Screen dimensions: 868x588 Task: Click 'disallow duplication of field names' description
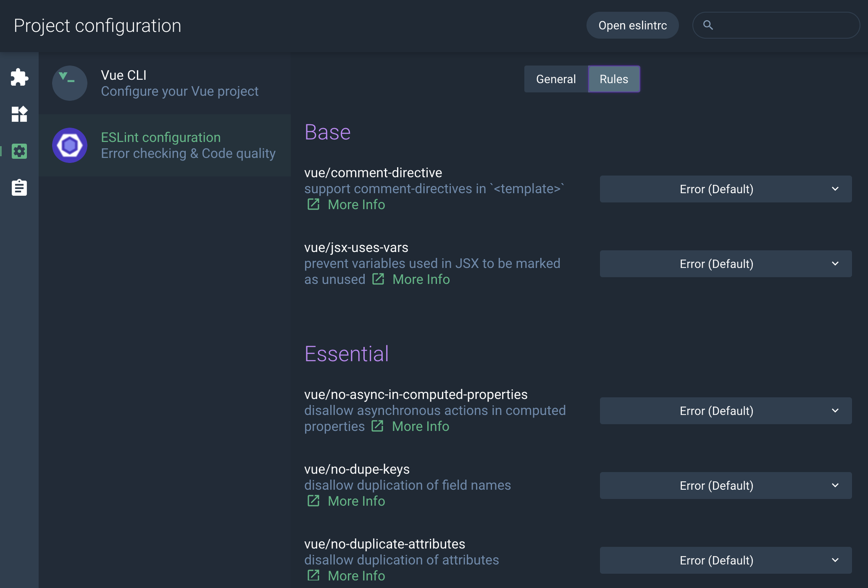coord(408,485)
